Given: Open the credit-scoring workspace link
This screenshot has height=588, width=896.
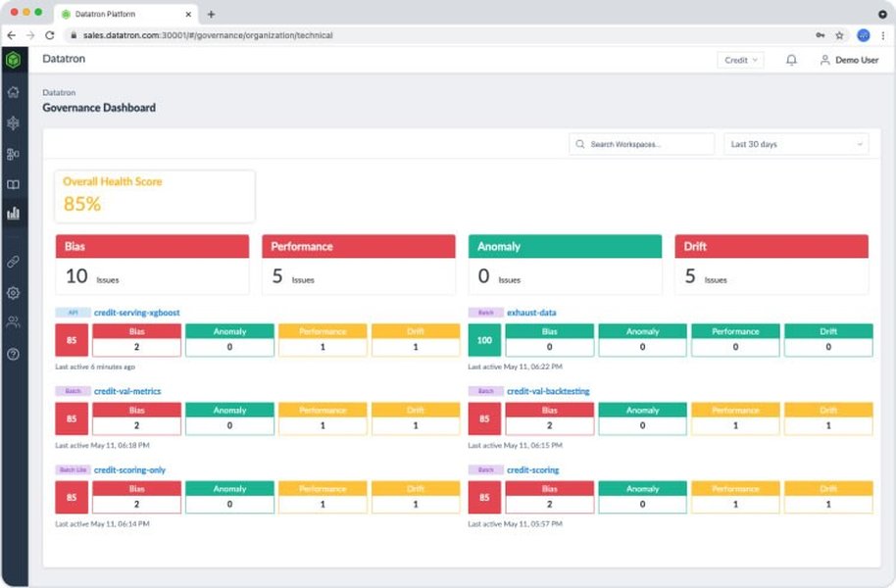Looking at the screenshot, I should pos(533,470).
